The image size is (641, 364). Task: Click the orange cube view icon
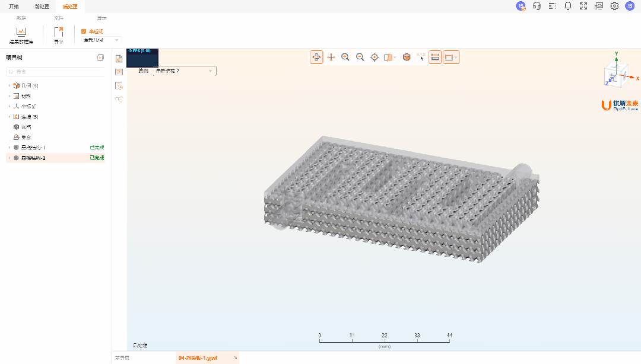pyautogui.click(x=407, y=57)
